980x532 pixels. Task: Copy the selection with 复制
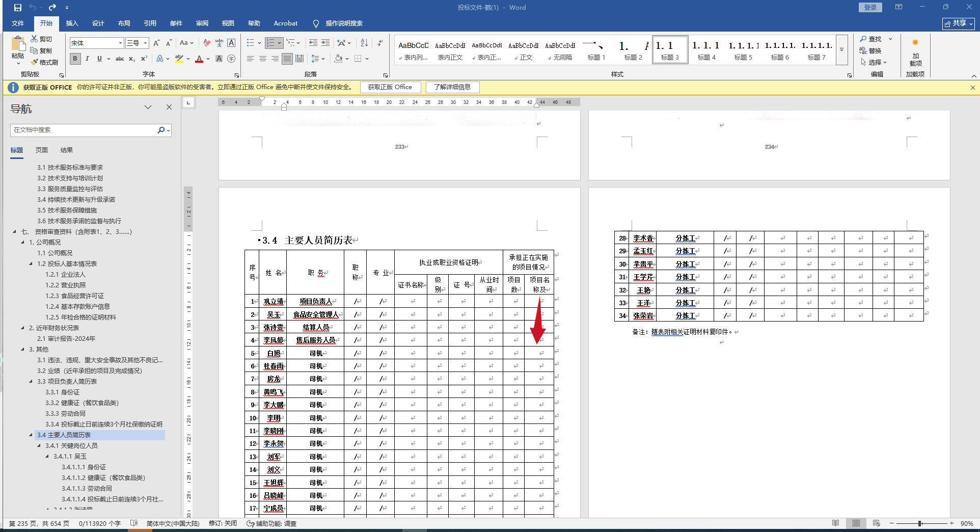point(41,50)
